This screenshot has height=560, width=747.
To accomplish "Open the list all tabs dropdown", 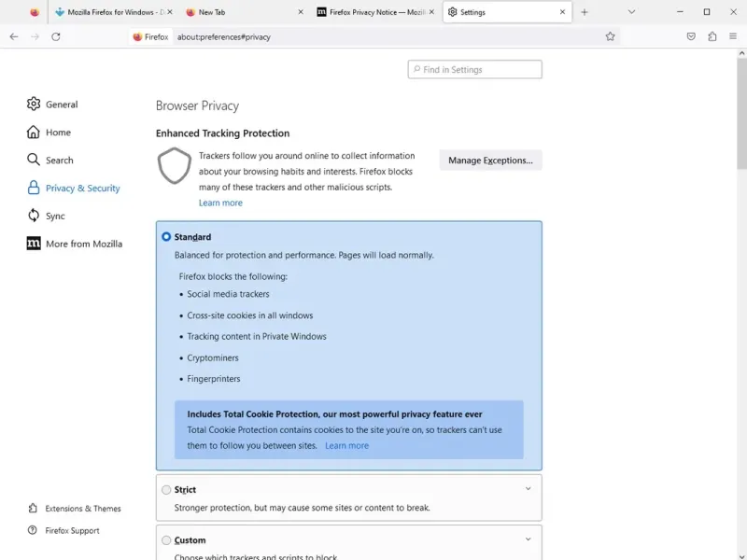I will click(x=632, y=12).
